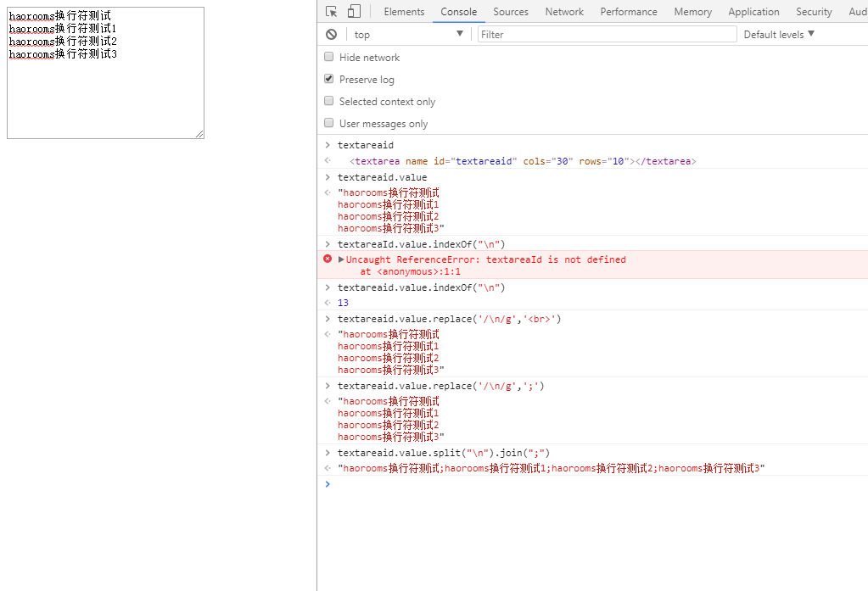The width and height of the screenshot is (868, 591).
Task: Switch to the Sources tab
Action: [x=511, y=12]
